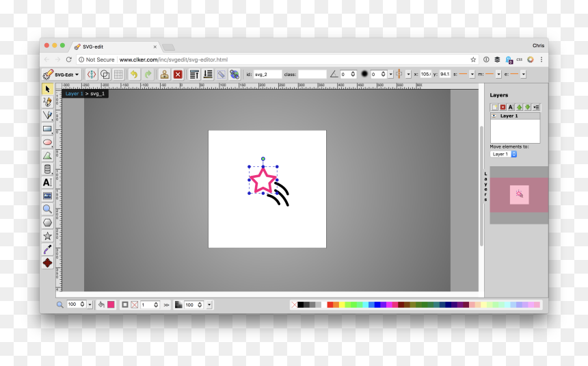Open start marker s: dropdown

[x=472, y=75]
